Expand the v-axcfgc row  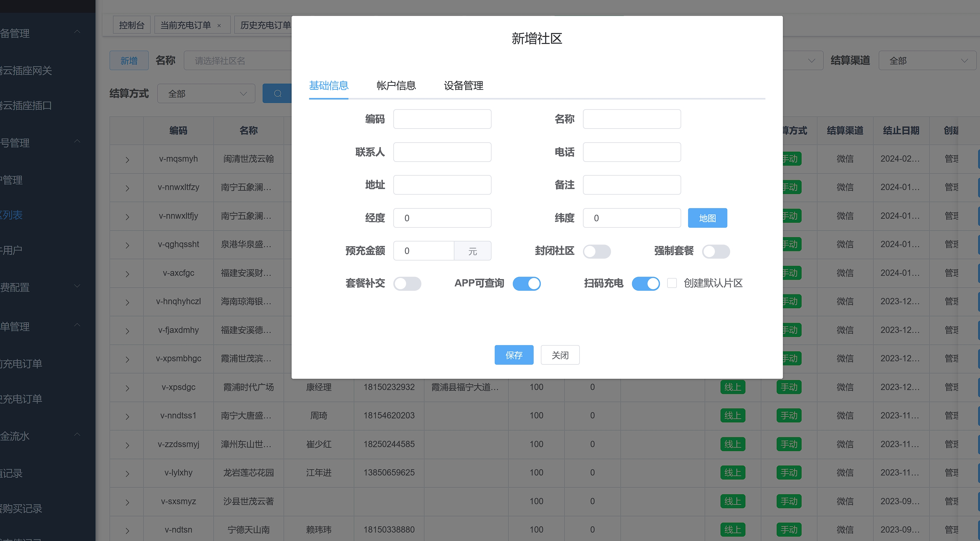pos(127,274)
